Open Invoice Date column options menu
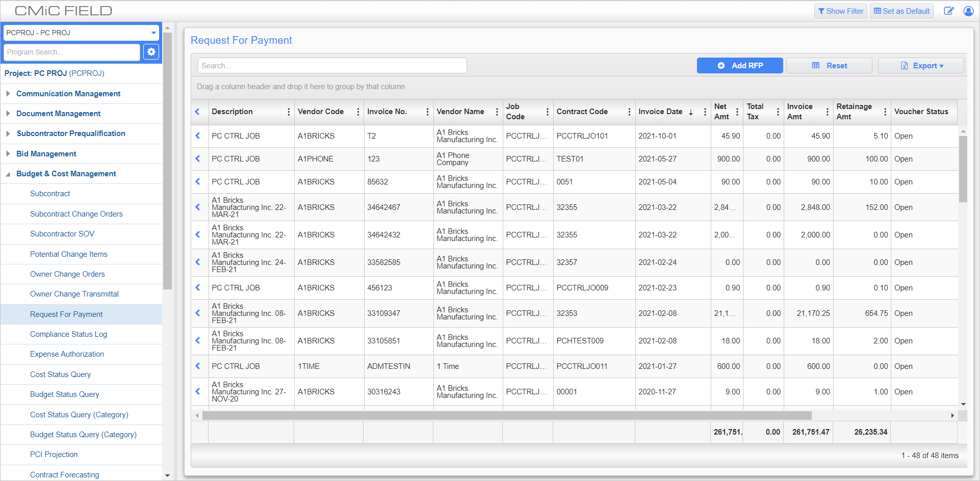Screen dimensions: 980x481 click(x=705, y=112)
